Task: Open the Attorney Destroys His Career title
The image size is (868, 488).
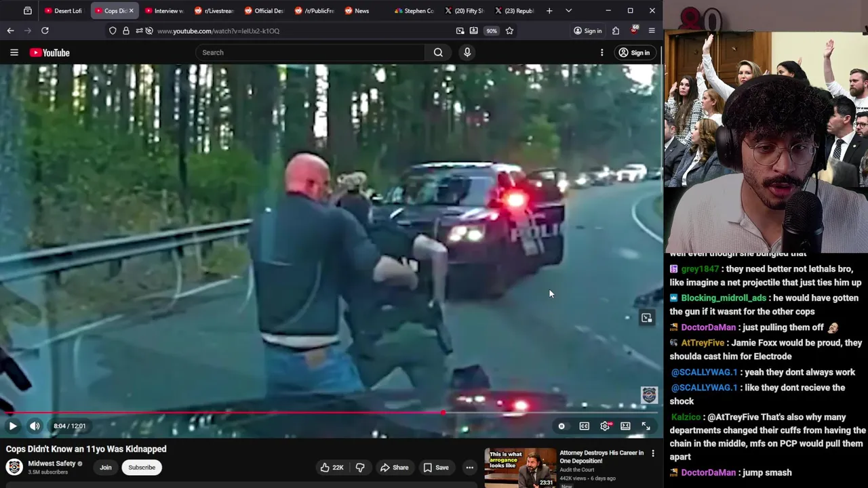Action: coord(601,457)
